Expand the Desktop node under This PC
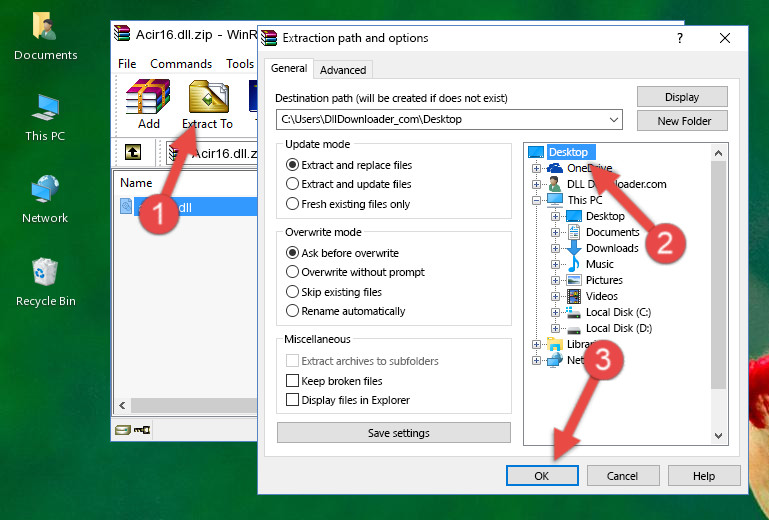 (555, 216)
